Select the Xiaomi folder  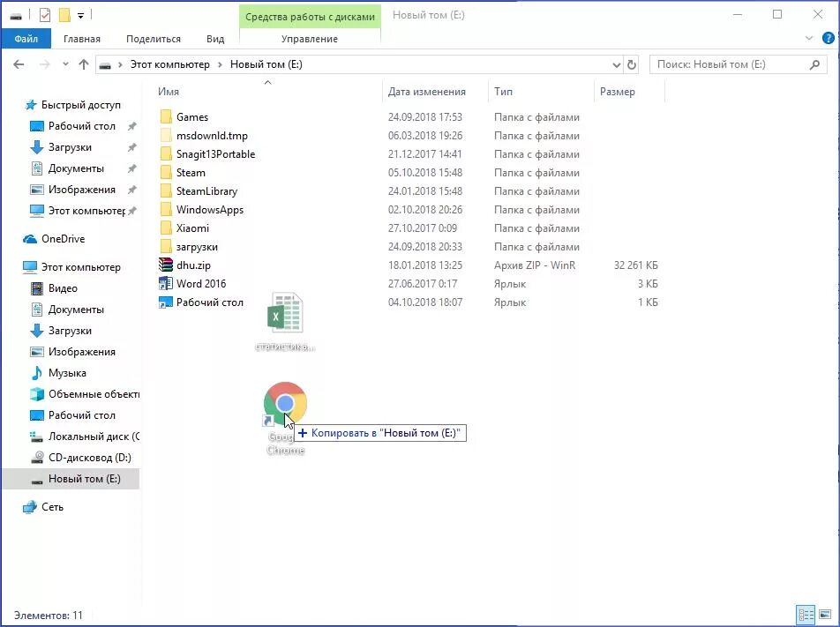[192, 228]
